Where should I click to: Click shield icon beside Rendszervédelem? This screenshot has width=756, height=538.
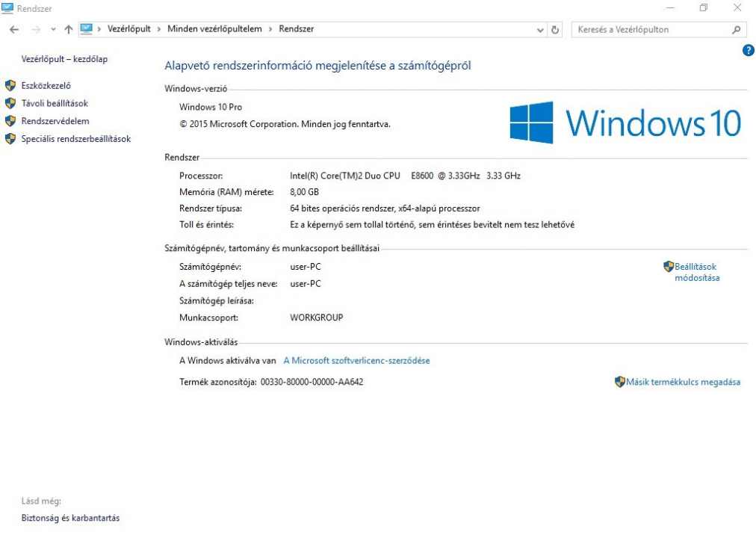click(10, 121)
